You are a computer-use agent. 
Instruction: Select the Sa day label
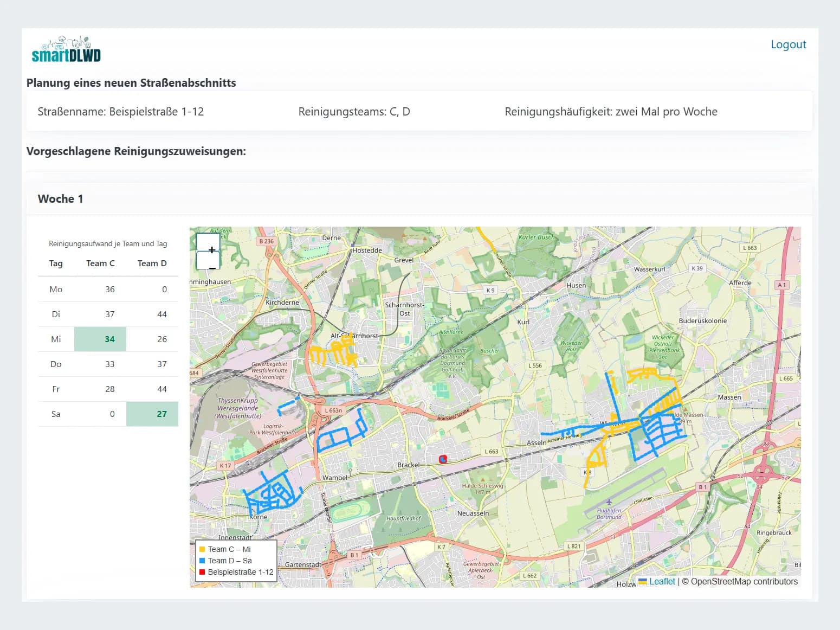pyautogui.click(x=56, y=414)
